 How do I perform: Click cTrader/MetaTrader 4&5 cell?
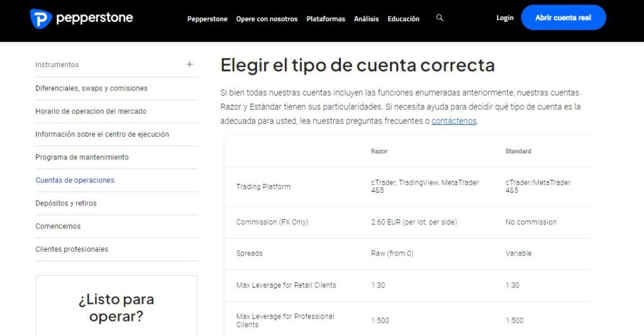point(538,187)
